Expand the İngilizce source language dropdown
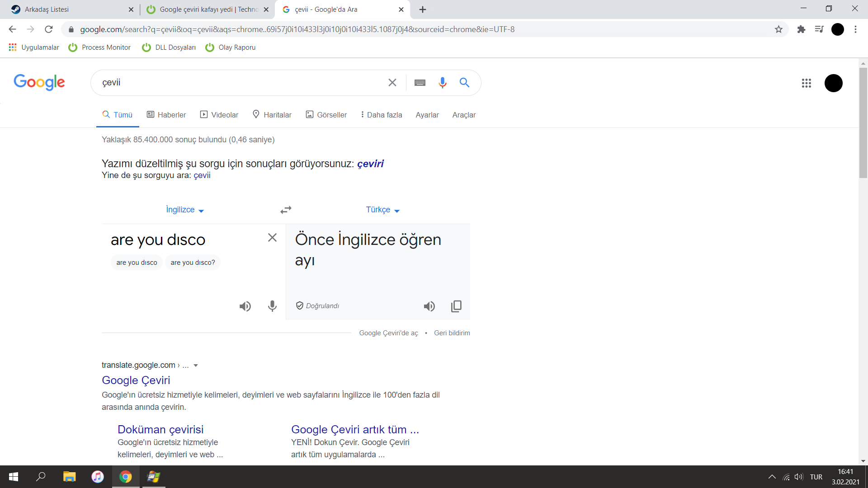The image size is (868, 488). (185, 210)
